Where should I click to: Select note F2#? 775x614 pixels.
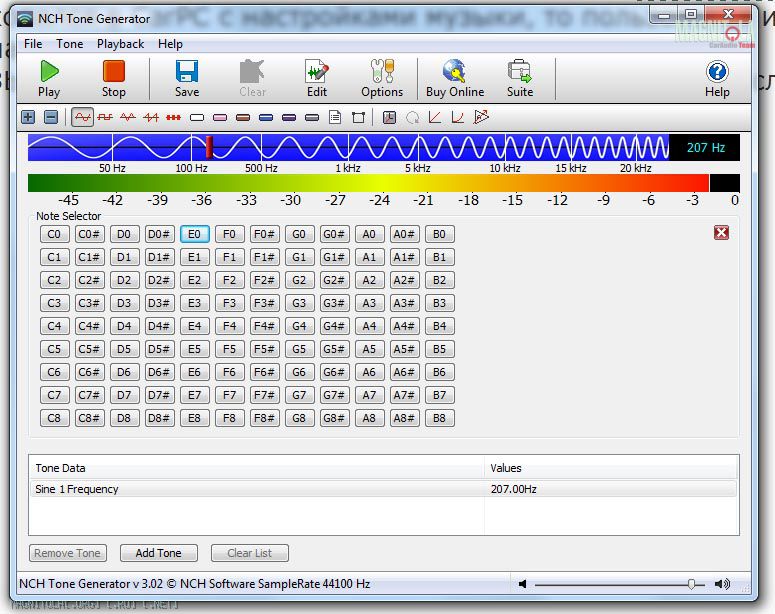pos(264,280)
